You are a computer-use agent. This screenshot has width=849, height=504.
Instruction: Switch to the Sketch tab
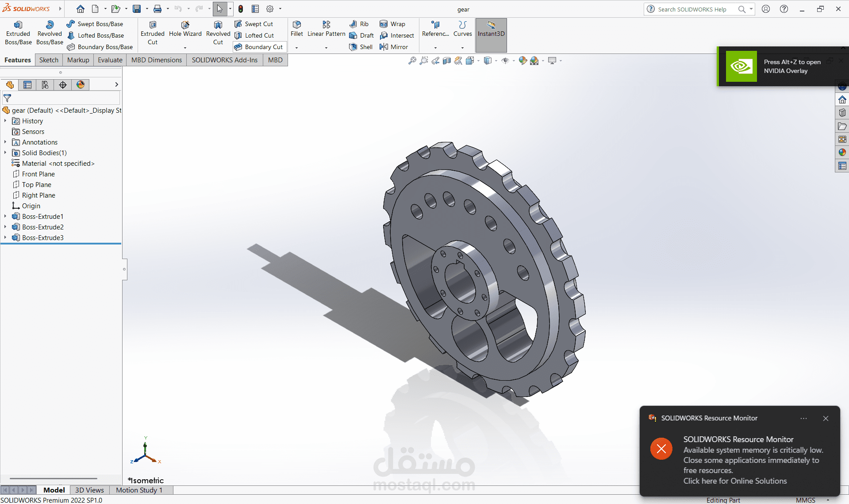pyautogui.click(x=48, y=60)
